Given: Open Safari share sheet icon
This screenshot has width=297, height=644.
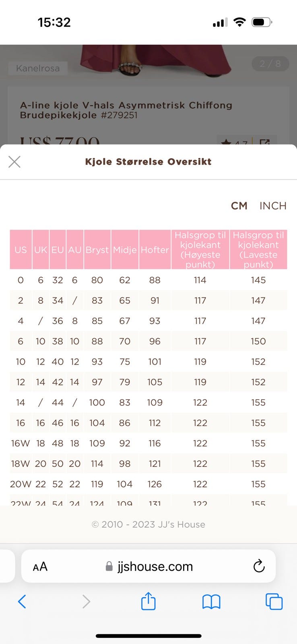Looking at the screenshot, I should coord(148,601).
